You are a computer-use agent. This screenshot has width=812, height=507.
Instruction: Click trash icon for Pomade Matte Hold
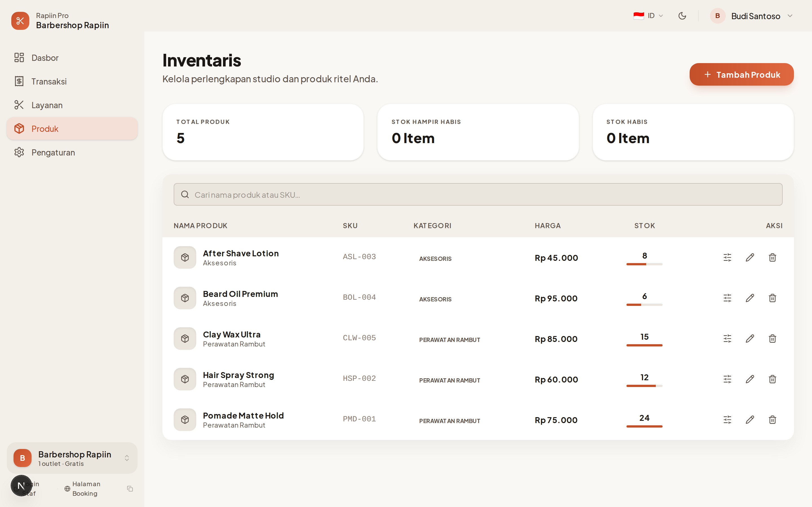772,420
